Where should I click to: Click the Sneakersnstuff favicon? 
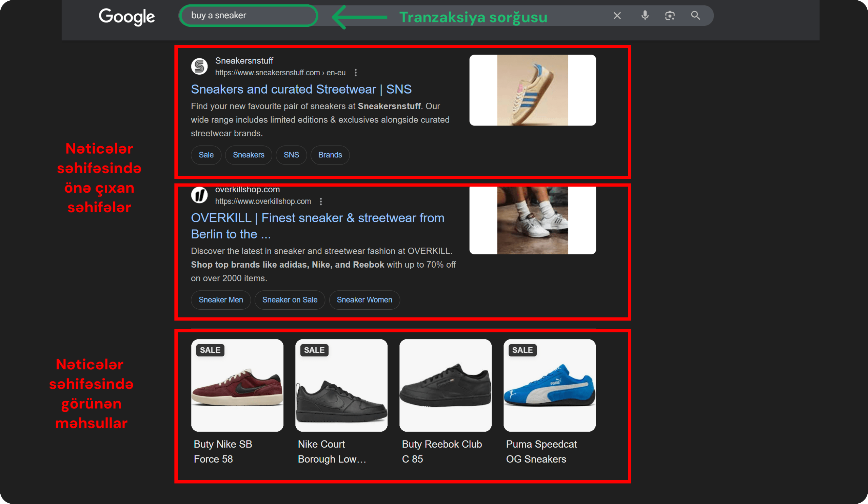pos(199,66)
